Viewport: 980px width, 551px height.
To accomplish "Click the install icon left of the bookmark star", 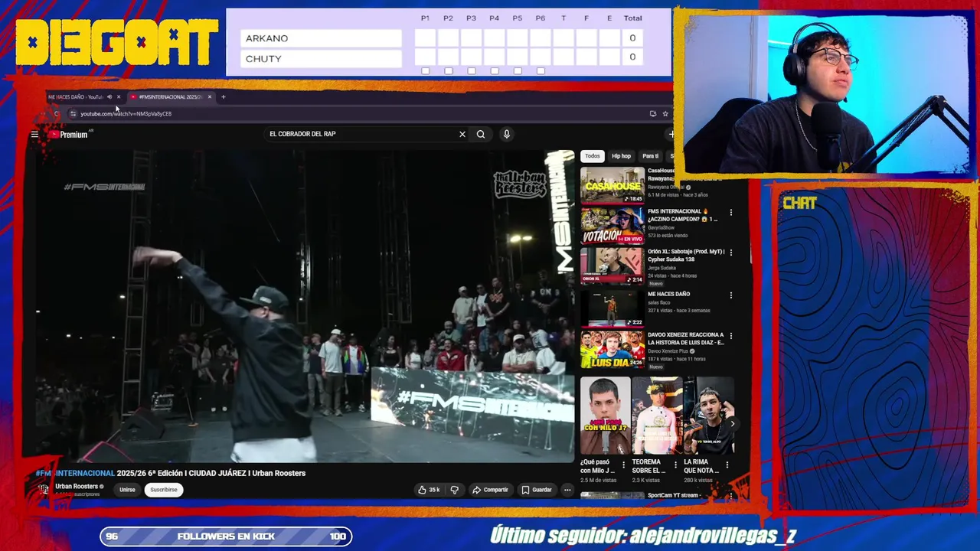I will [x=653, y=113].
